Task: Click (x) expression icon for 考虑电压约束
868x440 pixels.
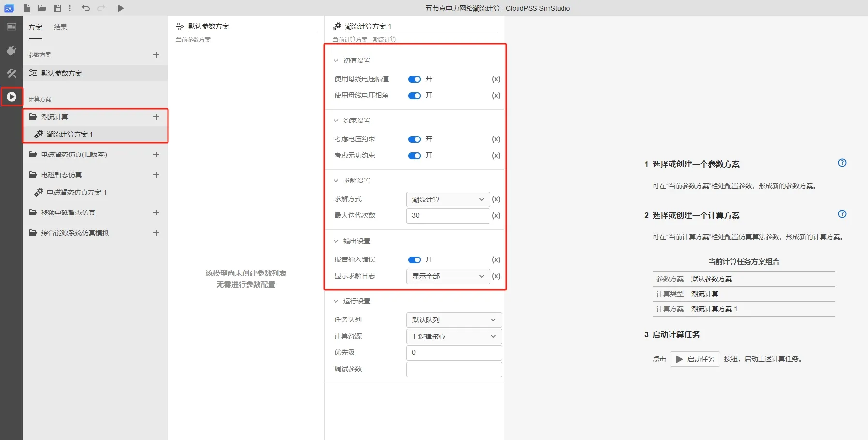Action: pyautogui.click(x=496, y=139)
